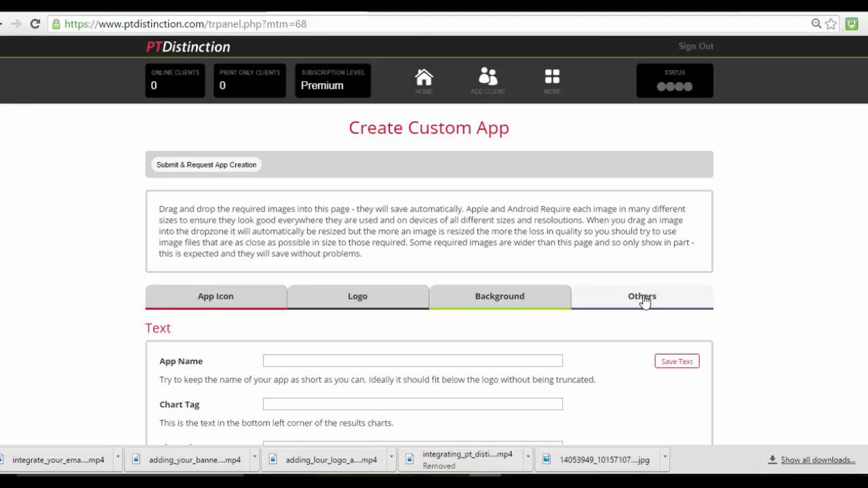Focus the Chart Tag input field

pyautogui.click(x=412, y=404)
